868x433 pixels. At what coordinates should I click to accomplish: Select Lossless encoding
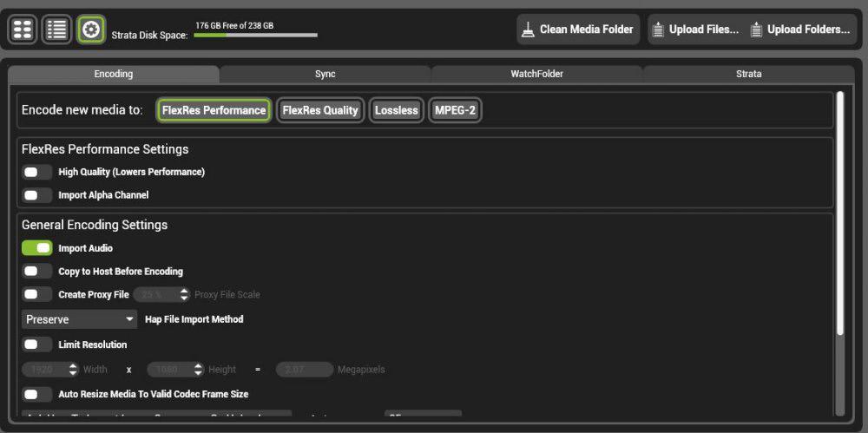[397, 110]
